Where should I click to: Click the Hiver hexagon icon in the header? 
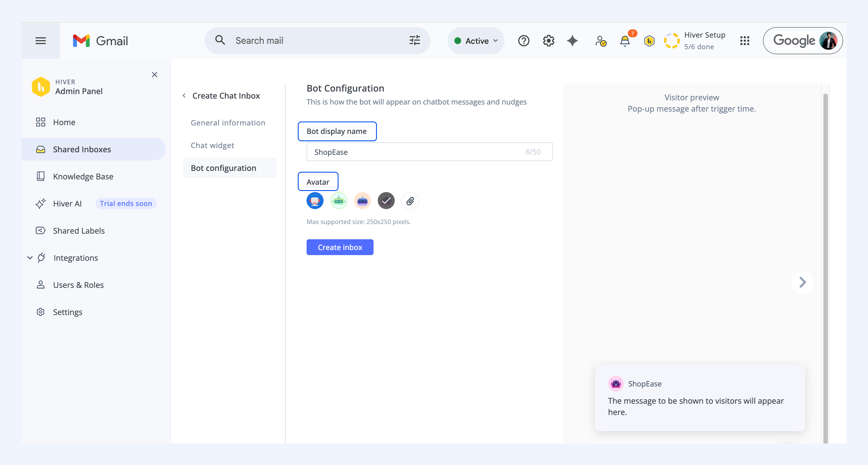pyautogui.click(x=649, y=41)
